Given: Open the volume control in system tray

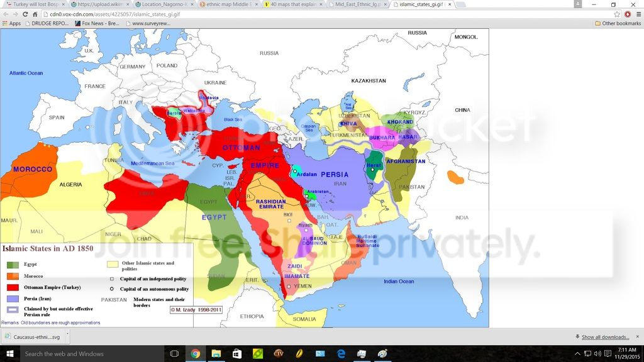Looking at the screenshot, I should [597, 354].
